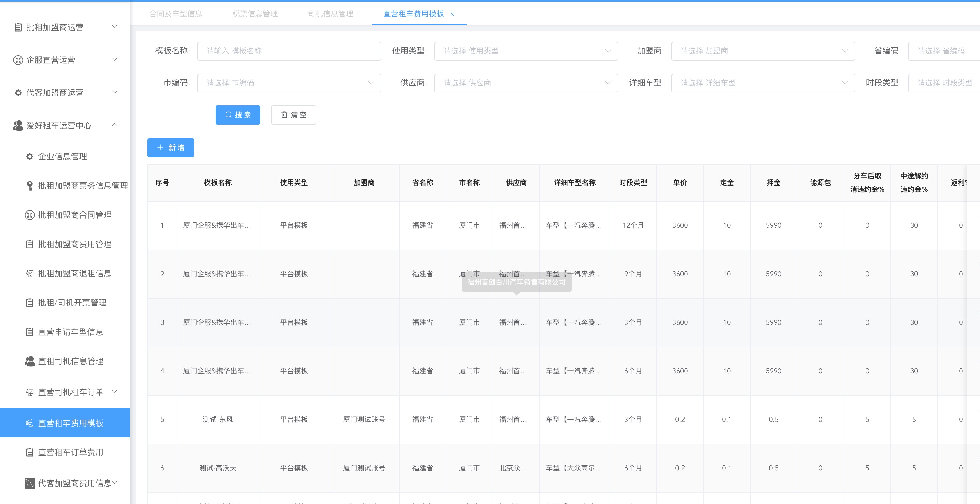Expand the 代客加盟商运营 menu chevron
This screenshot has height=504, width=980.
114,92
